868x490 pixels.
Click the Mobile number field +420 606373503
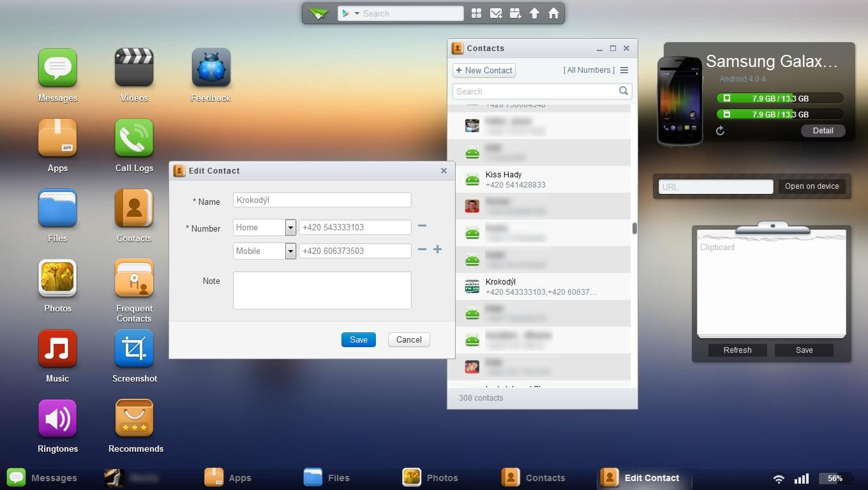(355, 251)
